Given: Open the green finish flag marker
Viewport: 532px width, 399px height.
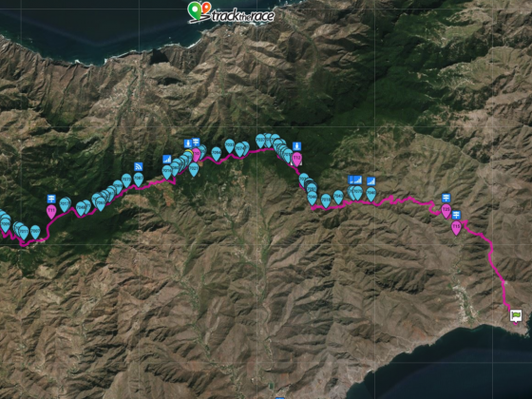Looking at the screenshot, I should (516, 316).
